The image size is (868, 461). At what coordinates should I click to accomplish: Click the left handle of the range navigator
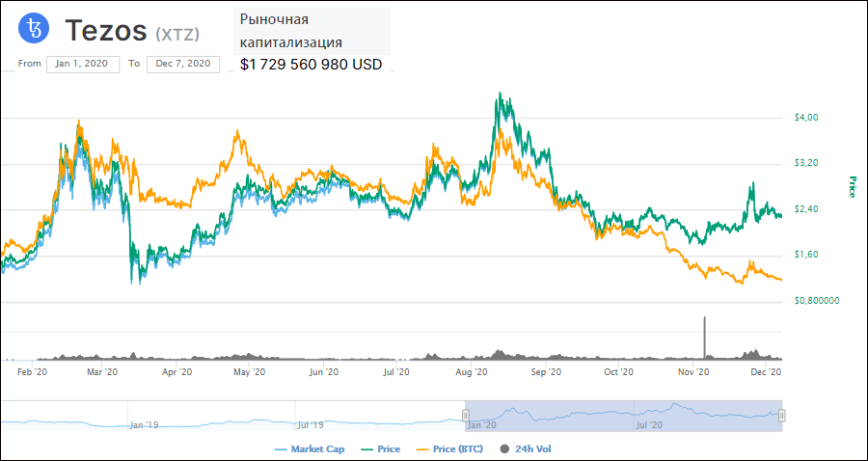[x=465, y=416]
